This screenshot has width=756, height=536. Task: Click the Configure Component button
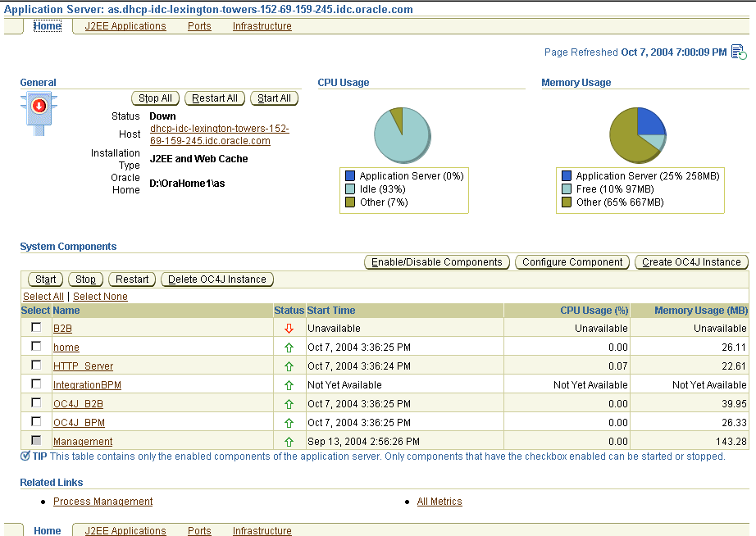coord(572,262)
